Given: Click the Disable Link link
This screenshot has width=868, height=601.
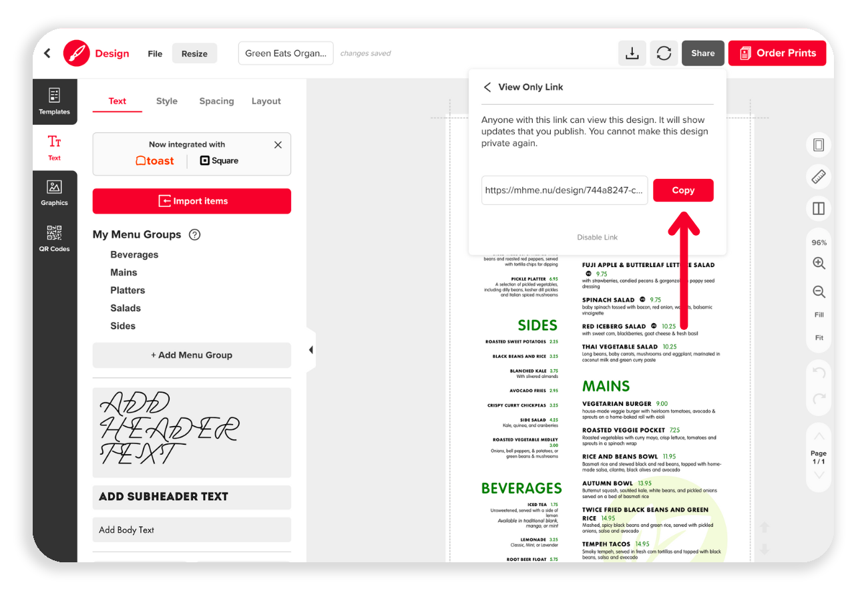Looking at the screenshot, I should [598, 237].
